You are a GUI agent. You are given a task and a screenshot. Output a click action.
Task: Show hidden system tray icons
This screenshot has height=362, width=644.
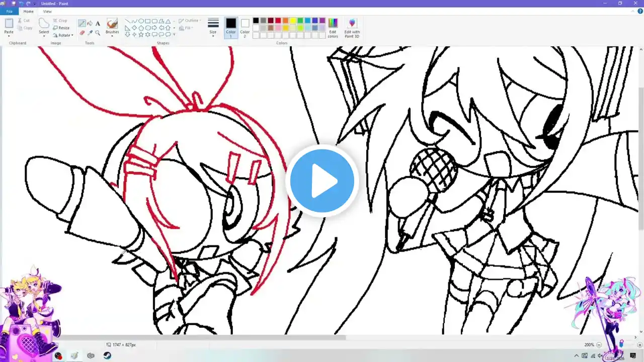(577, 355)
